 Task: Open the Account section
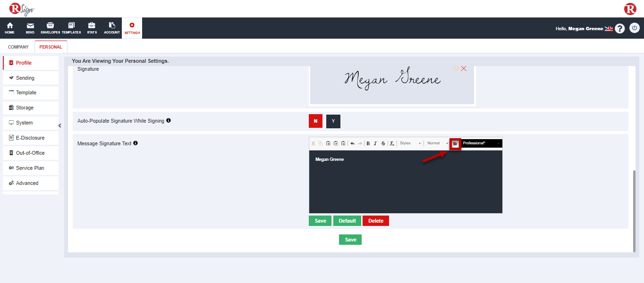tap(112, 28)
